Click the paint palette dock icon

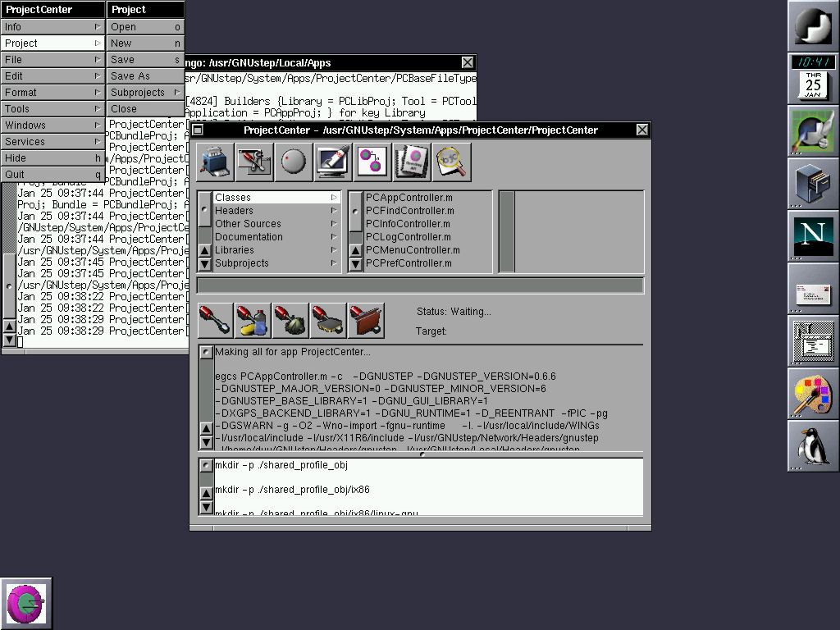point(813,393)
